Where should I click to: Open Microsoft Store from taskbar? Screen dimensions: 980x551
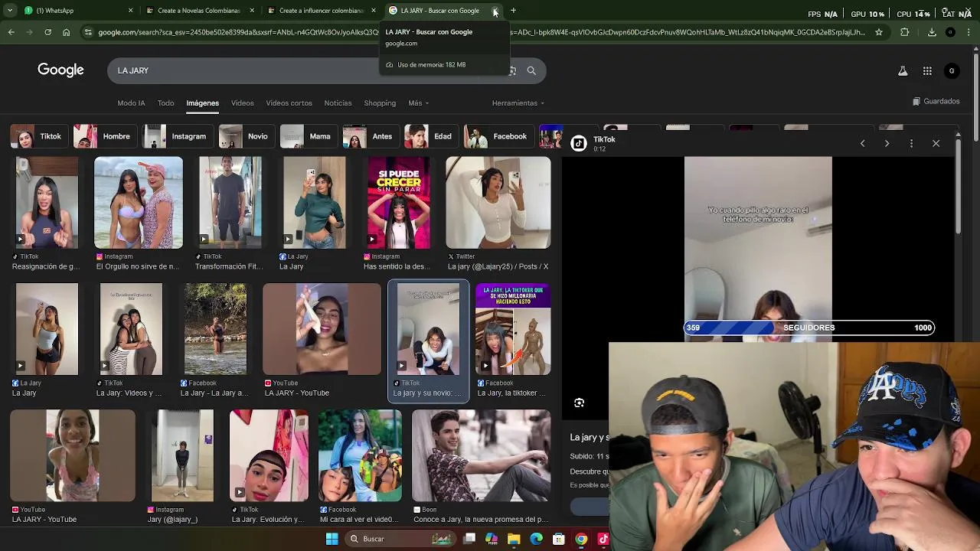coord(559,539)
